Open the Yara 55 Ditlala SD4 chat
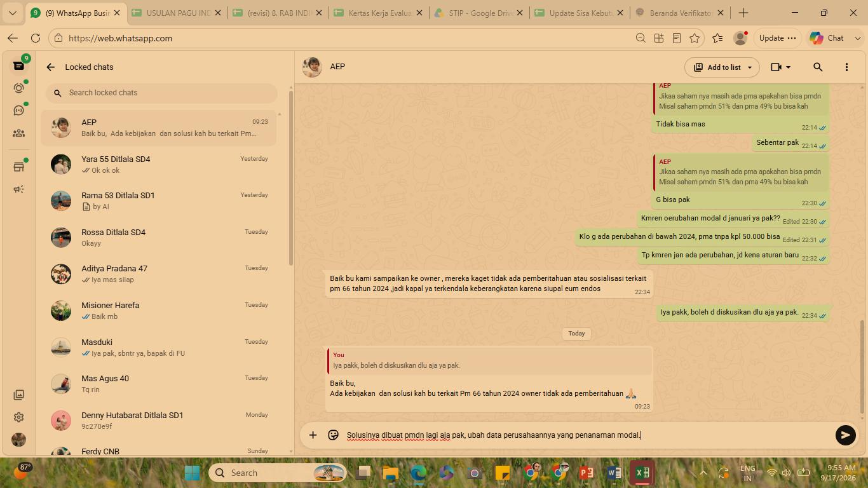The height and width of the screenshot is (488, 868). 159,165
